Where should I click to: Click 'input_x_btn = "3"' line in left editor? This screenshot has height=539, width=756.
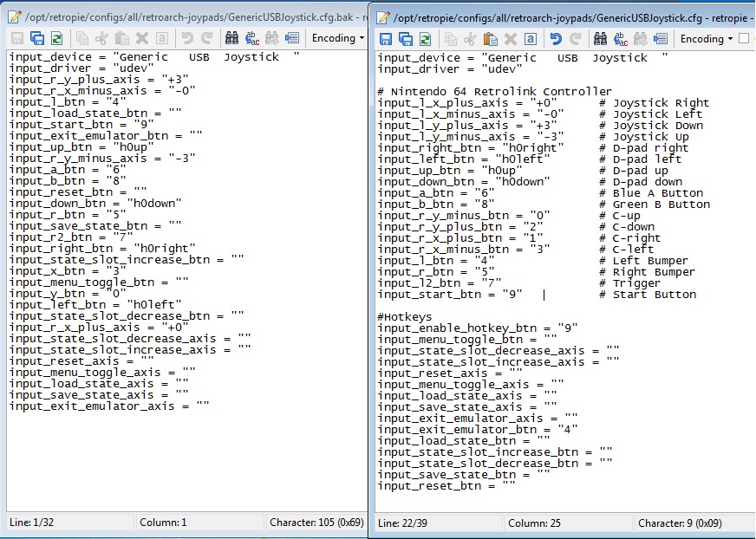[68, 270]
